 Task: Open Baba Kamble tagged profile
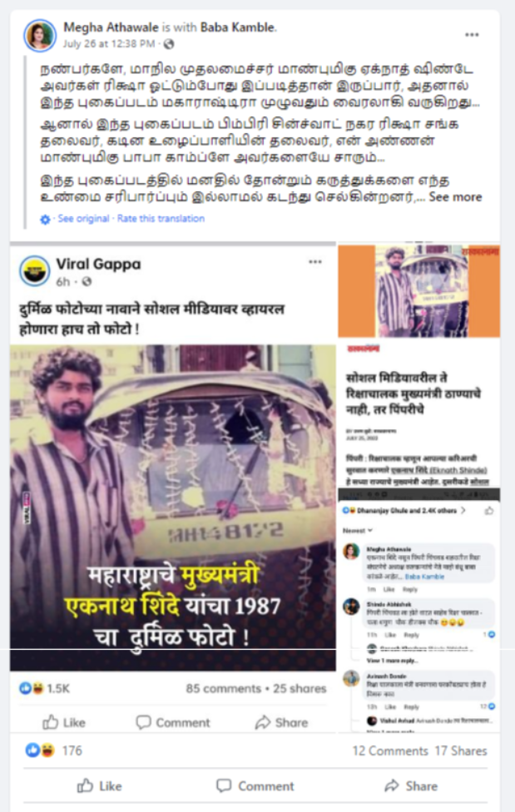238,27
